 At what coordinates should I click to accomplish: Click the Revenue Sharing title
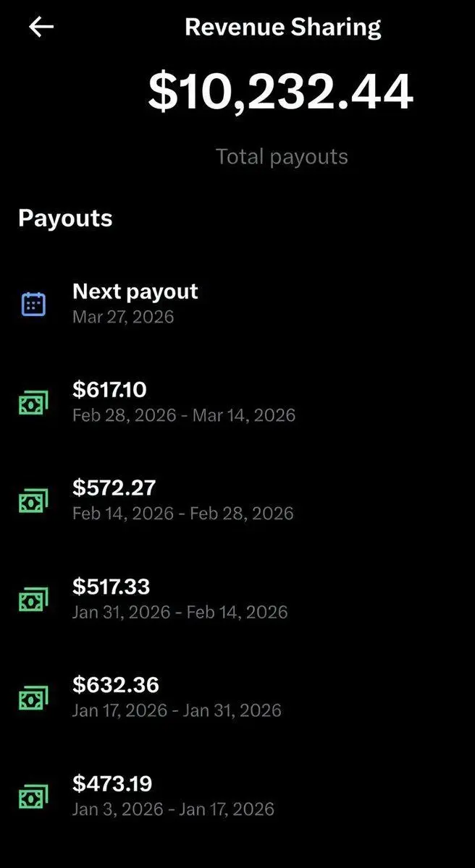[283, 27]
